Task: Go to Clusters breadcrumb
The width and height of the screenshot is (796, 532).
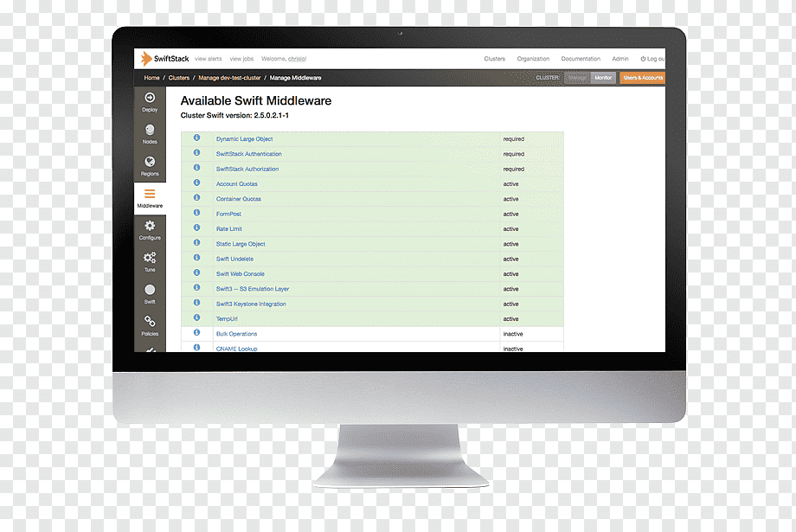Action: point(179,78)
